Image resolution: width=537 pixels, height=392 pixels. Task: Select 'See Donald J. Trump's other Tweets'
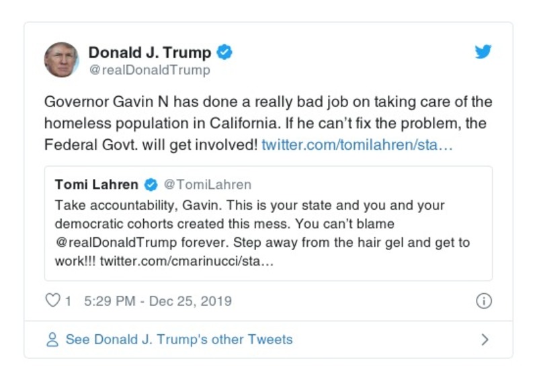[x=179, y=340]
